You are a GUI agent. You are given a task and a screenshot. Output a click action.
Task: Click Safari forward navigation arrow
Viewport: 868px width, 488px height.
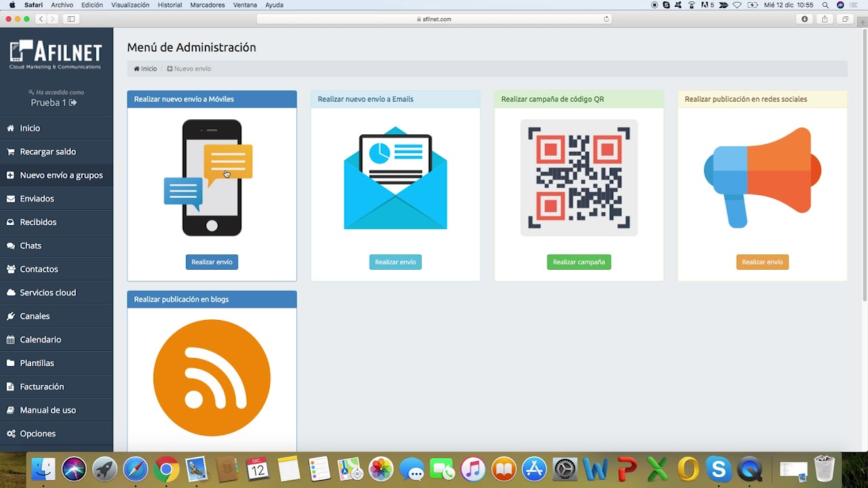pyautogui.click(x=53, y=19)
